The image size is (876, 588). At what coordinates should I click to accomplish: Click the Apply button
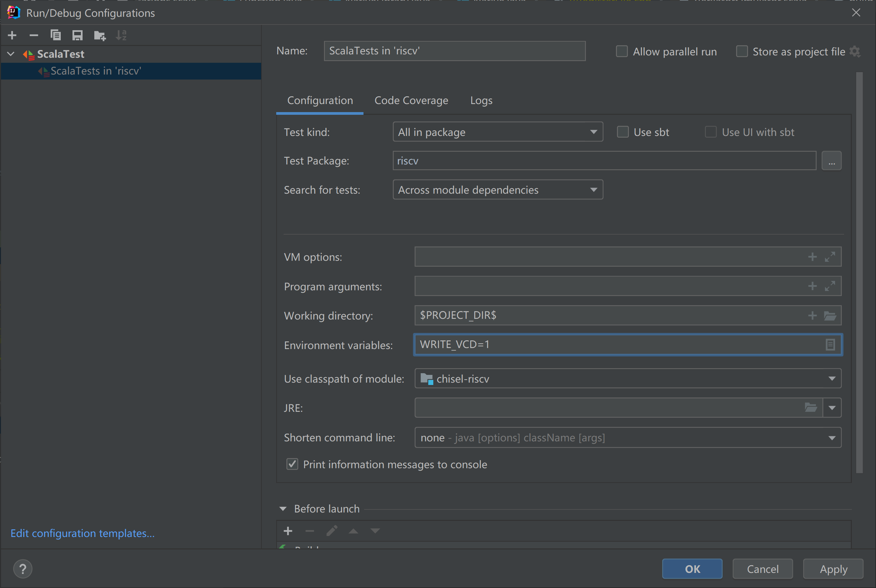[833, 569]
